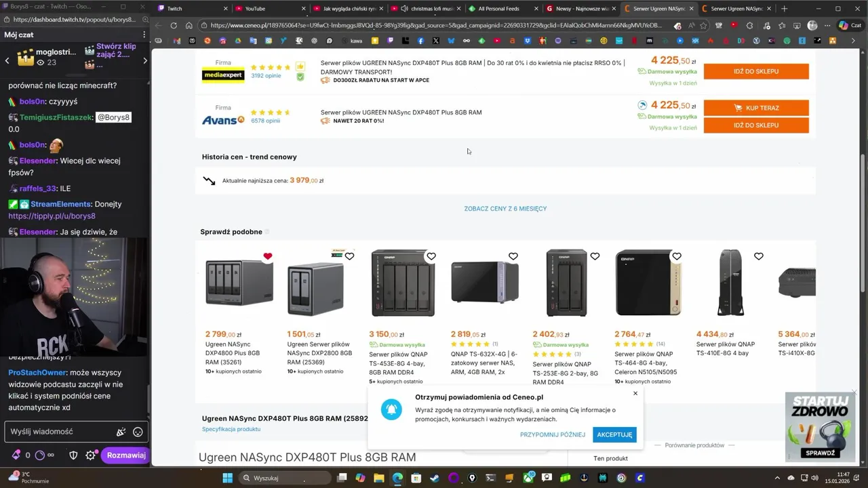This screenshot has width=868, height=488.
Task: Click the @Borys8 mention in chat
Action: coord(113,117)
